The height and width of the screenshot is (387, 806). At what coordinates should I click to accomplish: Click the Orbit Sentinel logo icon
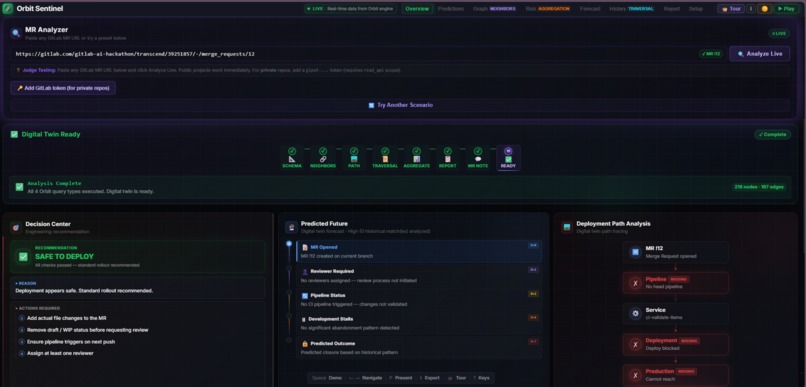pyautogui.click(x=8, y=9)
